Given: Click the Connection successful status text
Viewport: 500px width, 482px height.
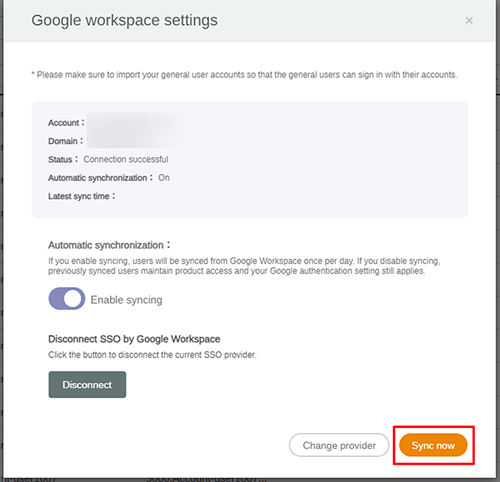Looking at the screenshot, I should coord(126,159).
